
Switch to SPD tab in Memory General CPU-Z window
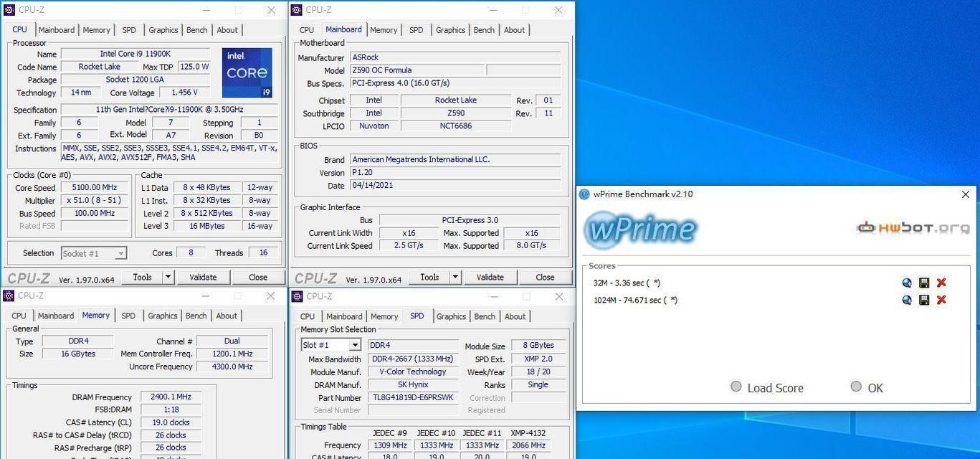128,316
